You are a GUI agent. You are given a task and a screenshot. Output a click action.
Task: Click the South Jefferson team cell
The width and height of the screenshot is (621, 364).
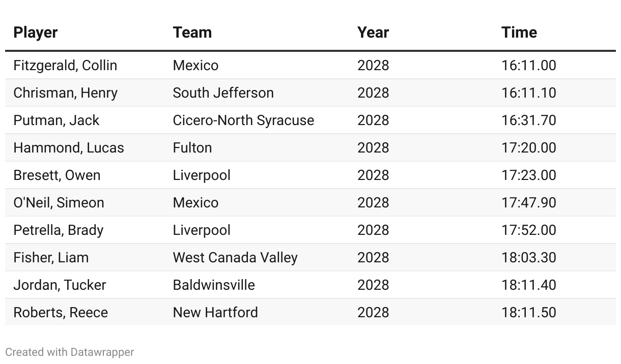tap(223, 93)
